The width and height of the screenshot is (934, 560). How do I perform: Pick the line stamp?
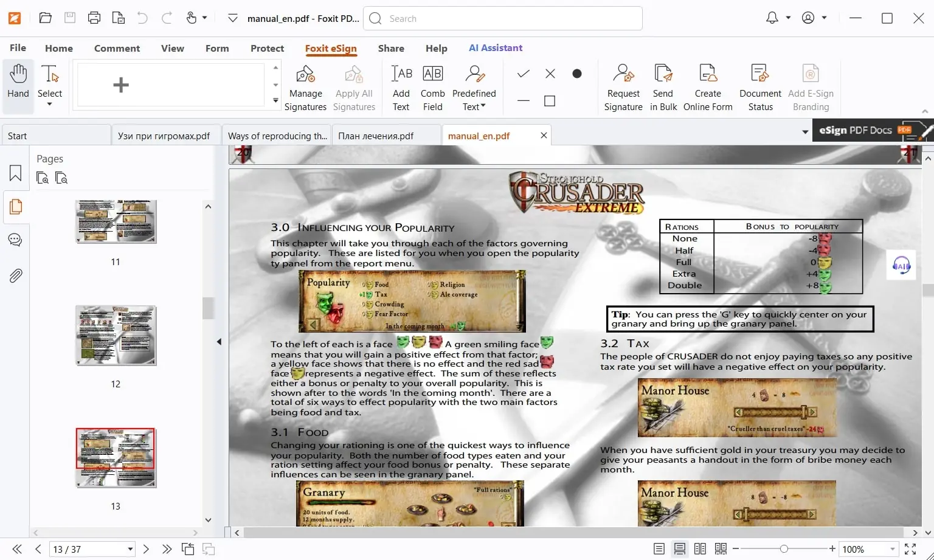523,101
